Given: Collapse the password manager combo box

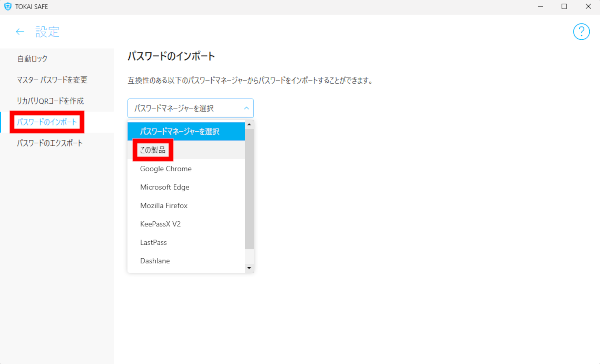Looking at the screenshot, I should tap(191, 108).
